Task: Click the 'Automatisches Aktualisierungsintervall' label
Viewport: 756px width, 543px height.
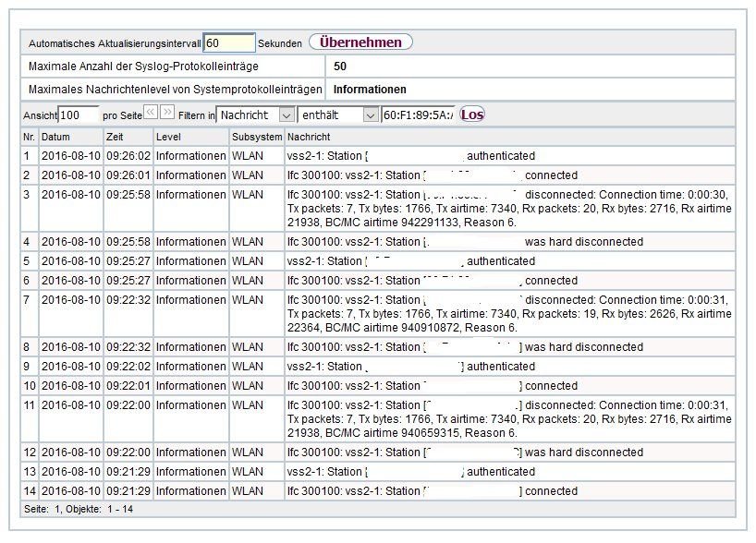Action: (115, 43)
